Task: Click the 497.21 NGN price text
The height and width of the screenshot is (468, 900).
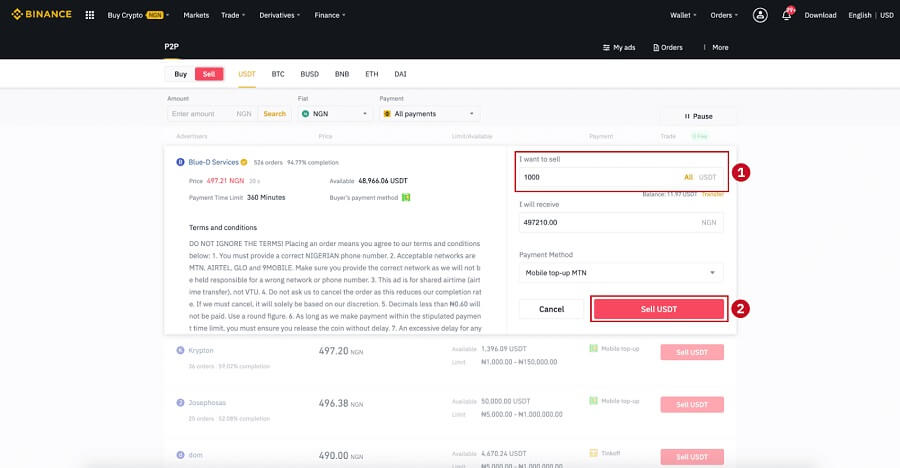Action: coord(225,181)
